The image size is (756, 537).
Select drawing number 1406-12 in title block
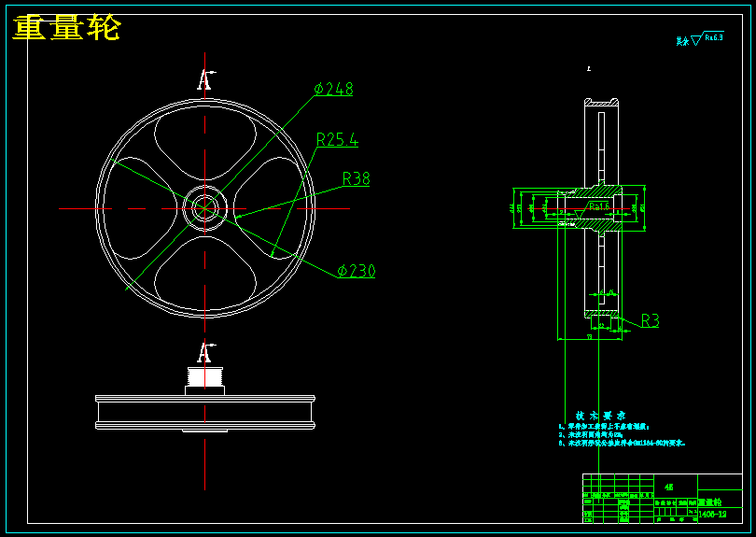pos(713,515)
